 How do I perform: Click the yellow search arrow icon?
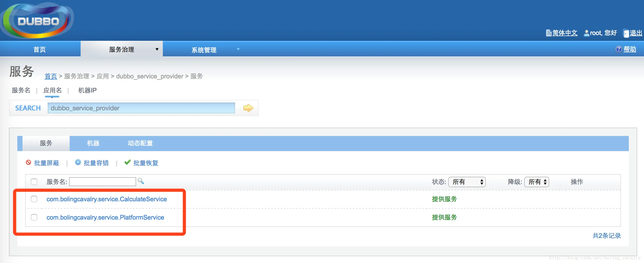pyautogui.click(x=248, y=108)
